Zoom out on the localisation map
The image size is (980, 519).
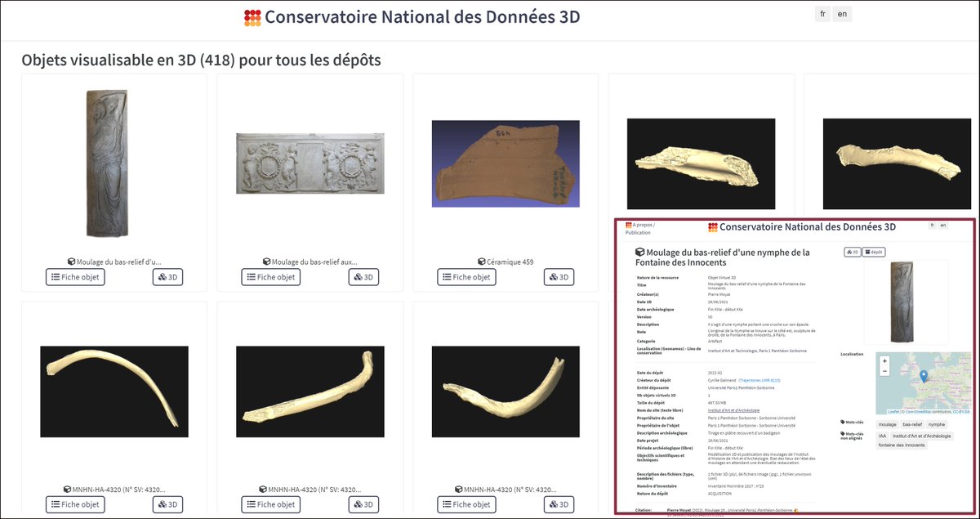tap(884, 370)
